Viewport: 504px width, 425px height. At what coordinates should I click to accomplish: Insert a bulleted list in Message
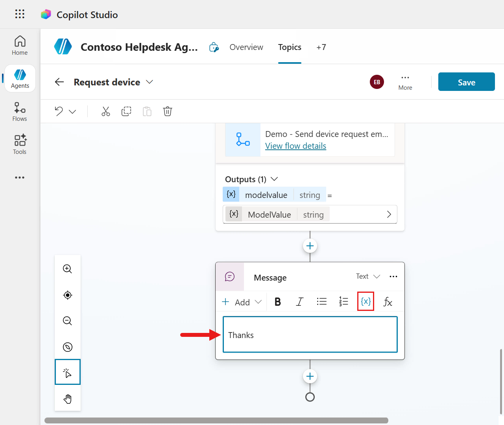(x=322, y=302)
